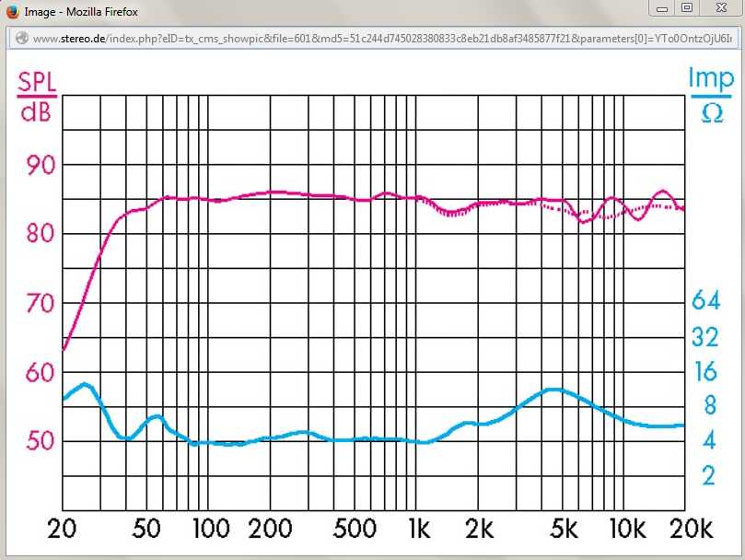Click the '4' ohm scale value

[x=709, y=440]
